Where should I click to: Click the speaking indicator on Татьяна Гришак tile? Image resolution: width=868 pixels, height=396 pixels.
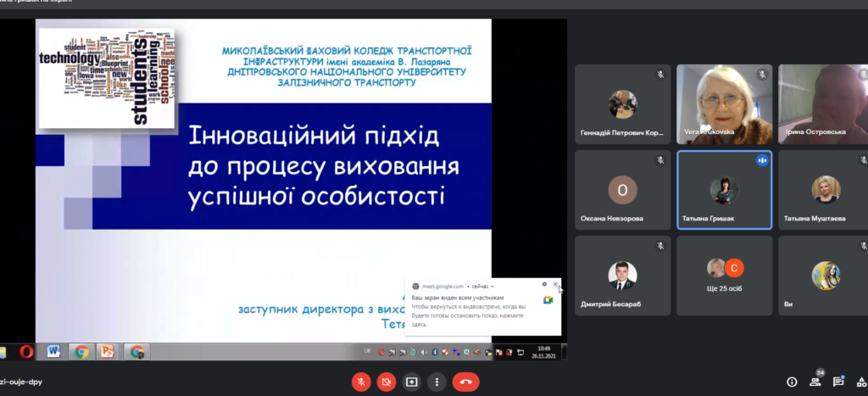click(x=762, y=160)
